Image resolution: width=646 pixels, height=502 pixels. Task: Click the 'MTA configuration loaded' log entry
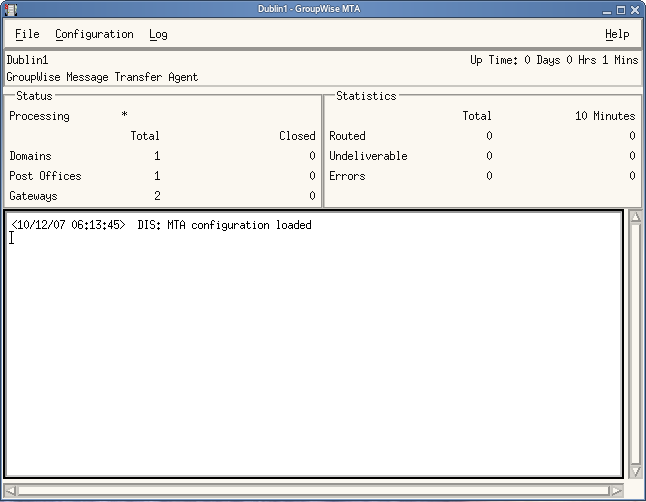pos(162,225)
